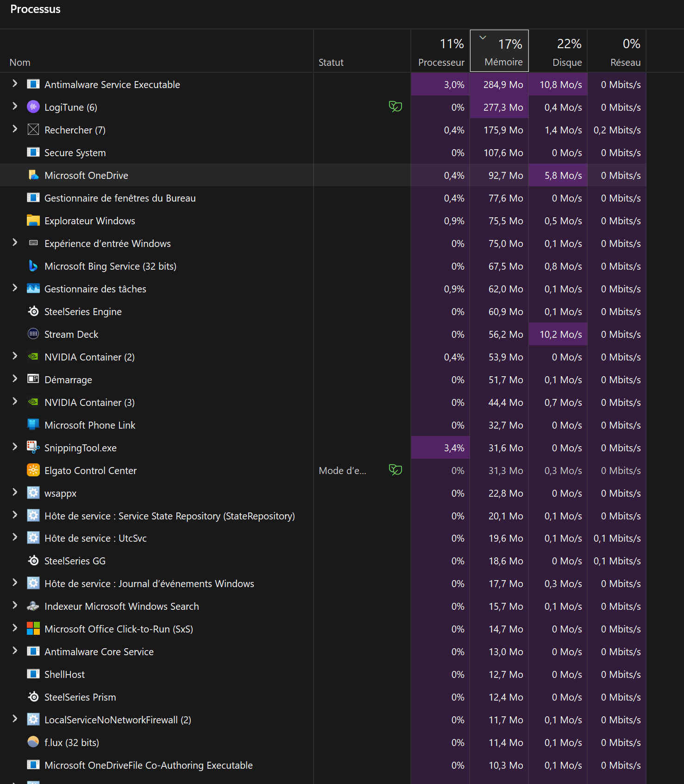The image size is (684, 784).
Task: Select the Hôte de service : Journal d'événements Windows row
Action: 323,583
